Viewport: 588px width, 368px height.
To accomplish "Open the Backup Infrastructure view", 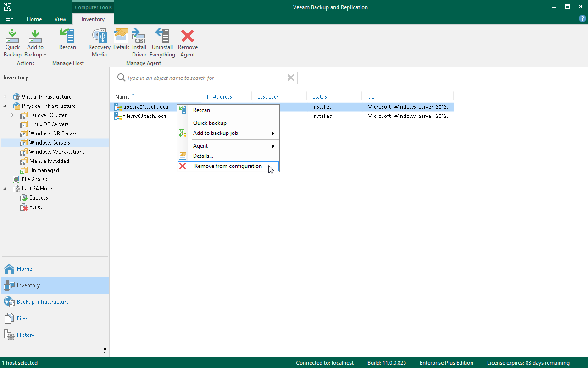I will point(55,302).
